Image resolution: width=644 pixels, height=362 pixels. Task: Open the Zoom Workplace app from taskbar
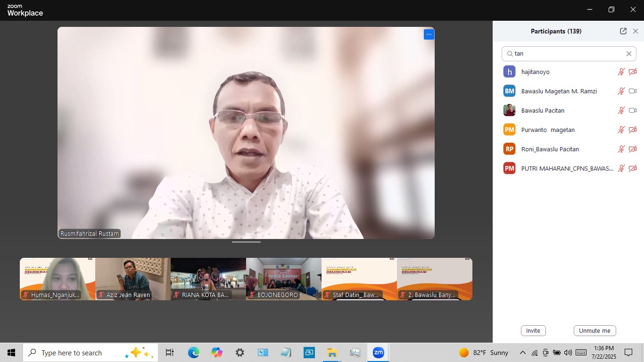tap(377, 352)
